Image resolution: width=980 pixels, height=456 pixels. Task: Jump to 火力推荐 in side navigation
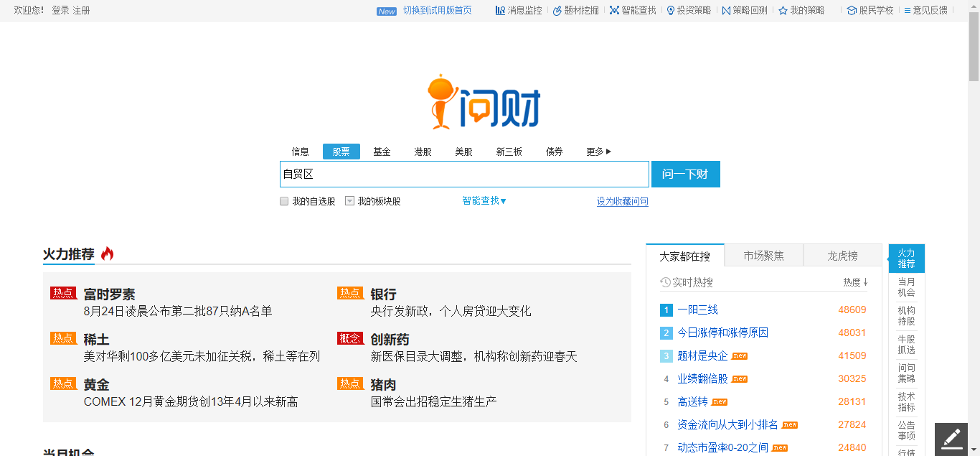907,259
